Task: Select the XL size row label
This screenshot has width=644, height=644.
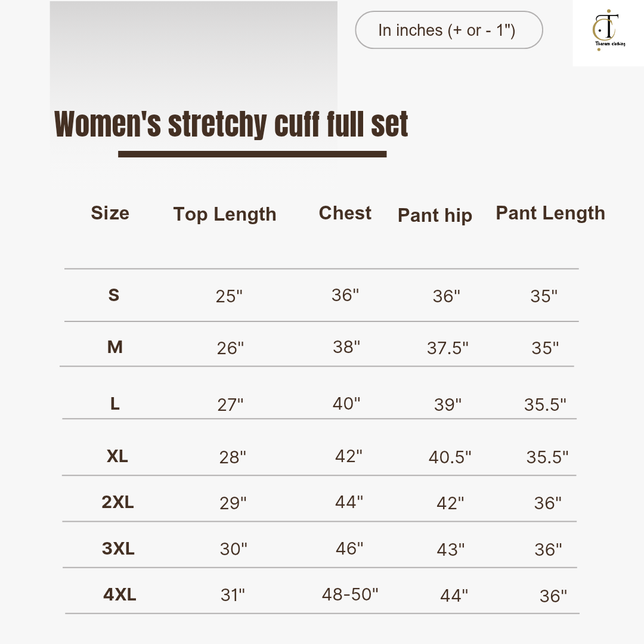Action: 117,456
